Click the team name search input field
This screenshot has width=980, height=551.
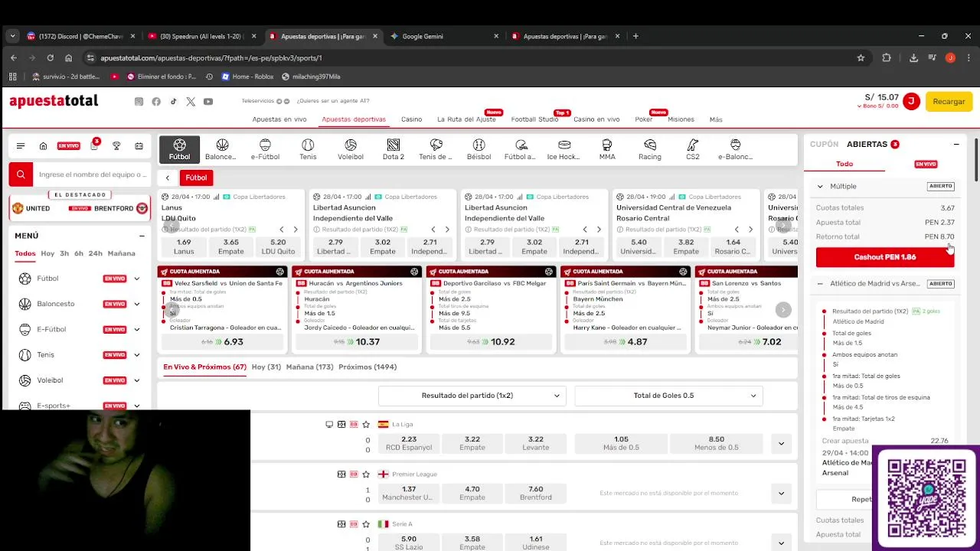(92, 174)
